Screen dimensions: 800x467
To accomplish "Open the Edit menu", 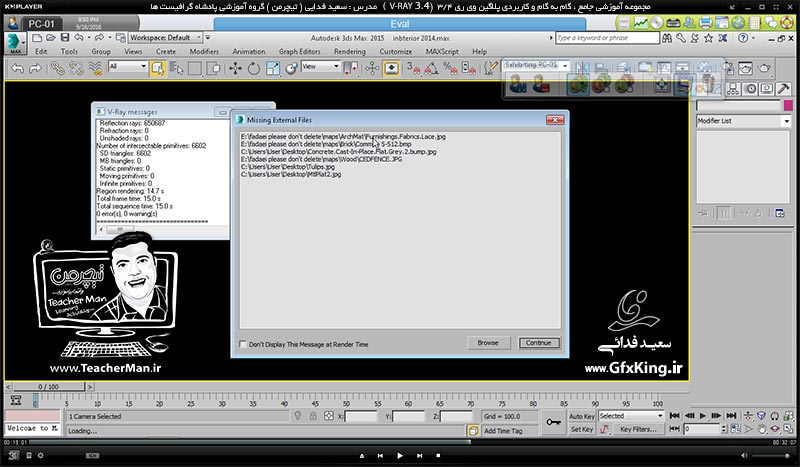I will pos(41,52).
